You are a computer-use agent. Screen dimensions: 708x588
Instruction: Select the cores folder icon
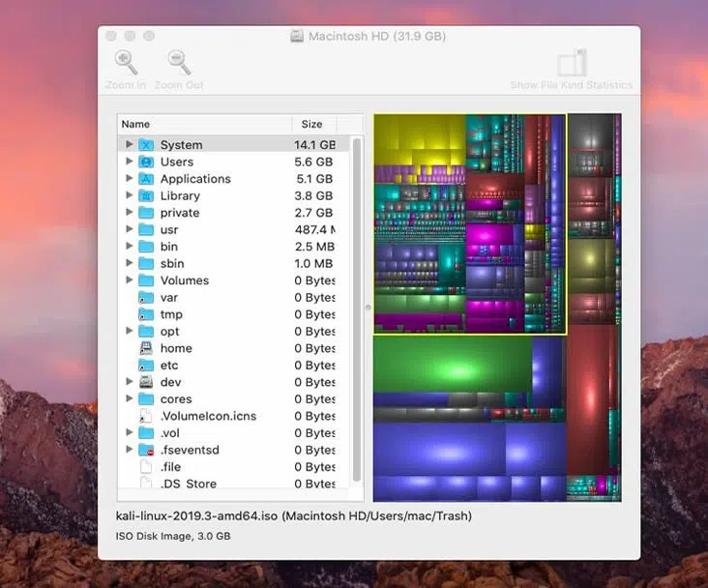[146, 398]
